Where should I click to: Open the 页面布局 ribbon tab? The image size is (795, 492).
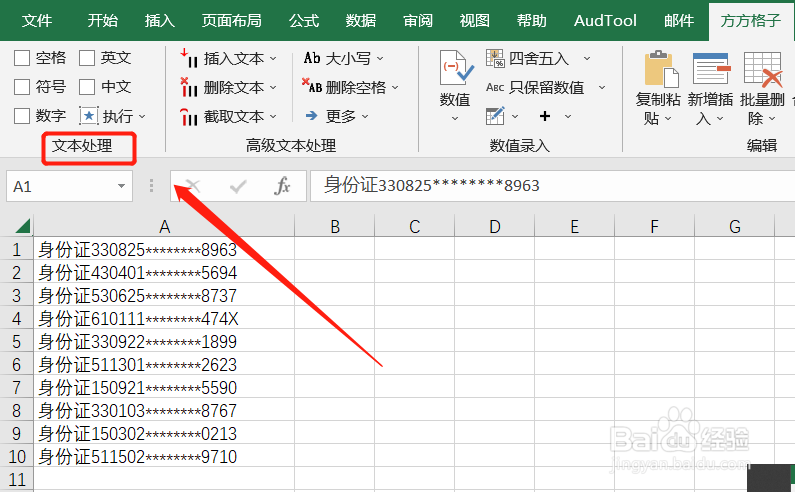232,21
